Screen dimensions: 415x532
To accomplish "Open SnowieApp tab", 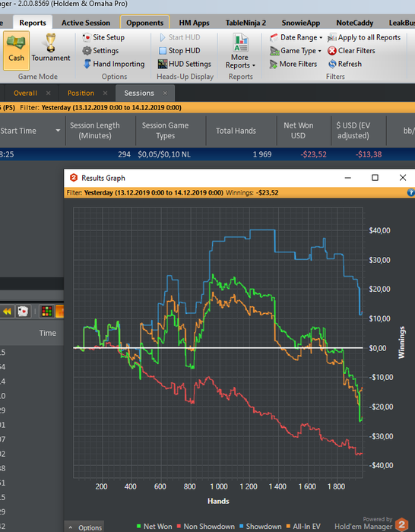I will pyautogui.click(x=301, y=23).
